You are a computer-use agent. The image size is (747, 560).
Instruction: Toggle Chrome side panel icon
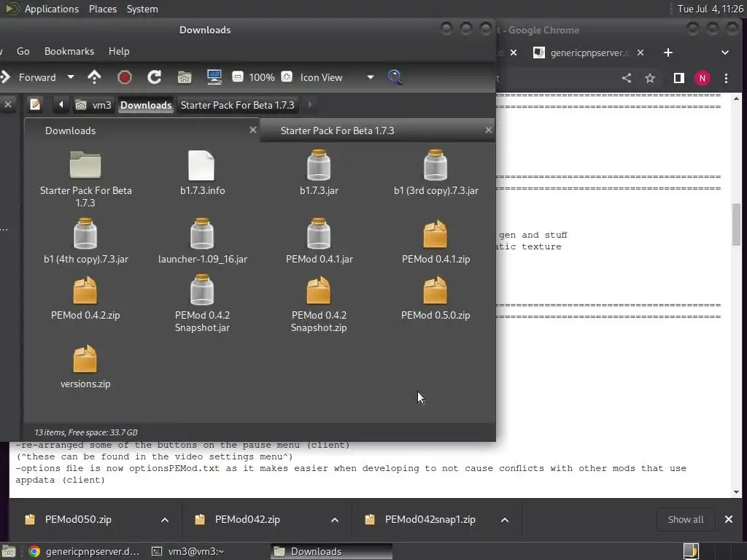pos(679,78)
